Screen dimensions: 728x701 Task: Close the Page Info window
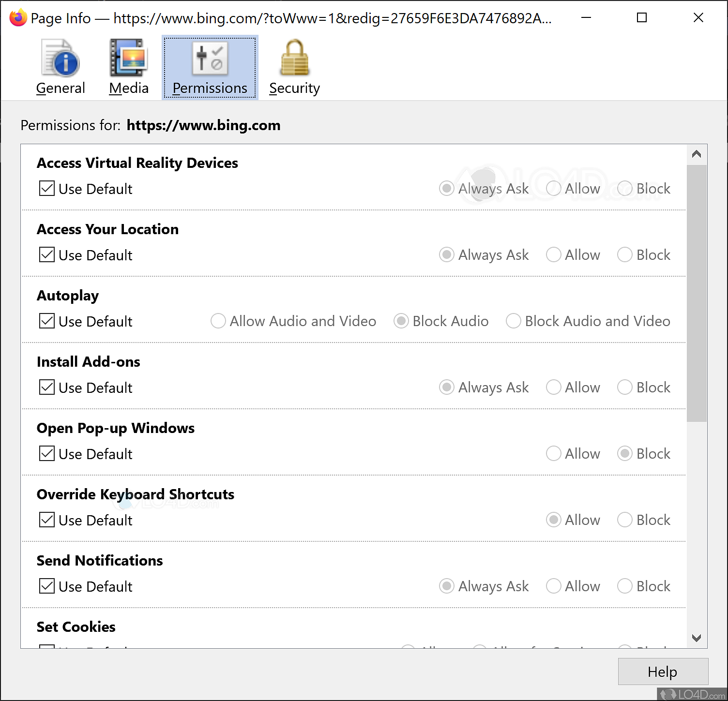point(698,18)
